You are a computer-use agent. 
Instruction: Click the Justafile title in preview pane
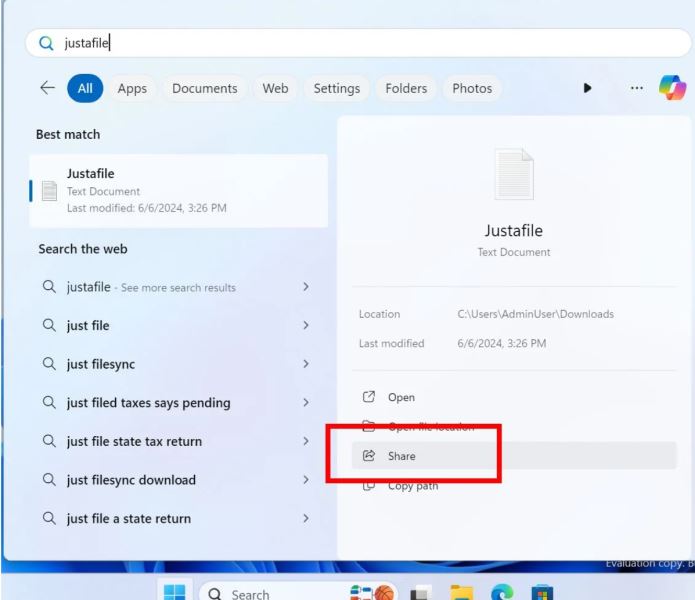513,230
